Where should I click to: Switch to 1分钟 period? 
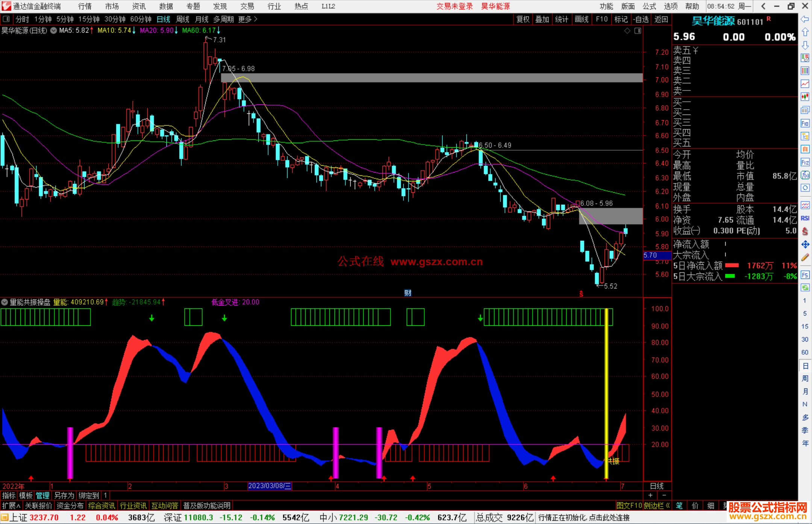[43, 19]
